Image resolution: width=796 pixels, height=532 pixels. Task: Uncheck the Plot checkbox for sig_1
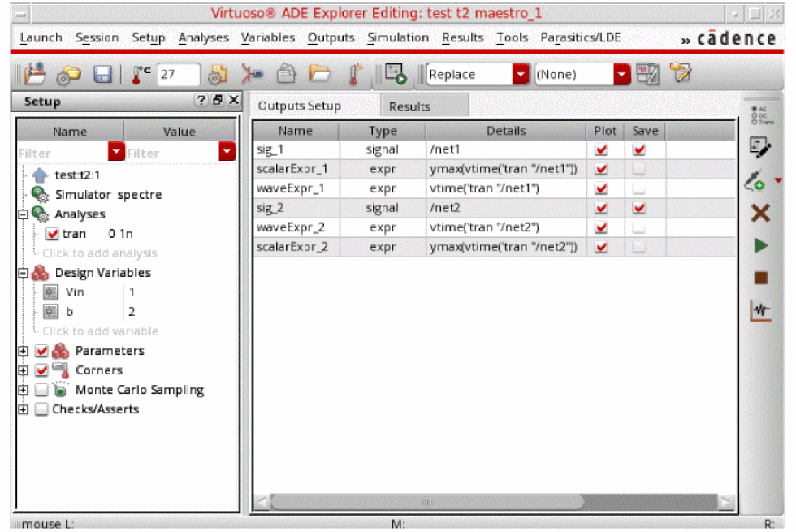point(601,149)
